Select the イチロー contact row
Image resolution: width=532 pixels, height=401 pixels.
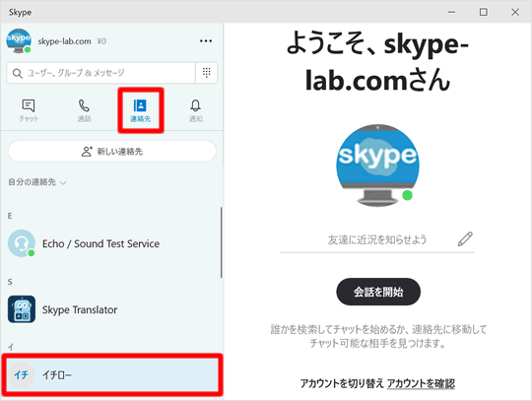[112, 374]
